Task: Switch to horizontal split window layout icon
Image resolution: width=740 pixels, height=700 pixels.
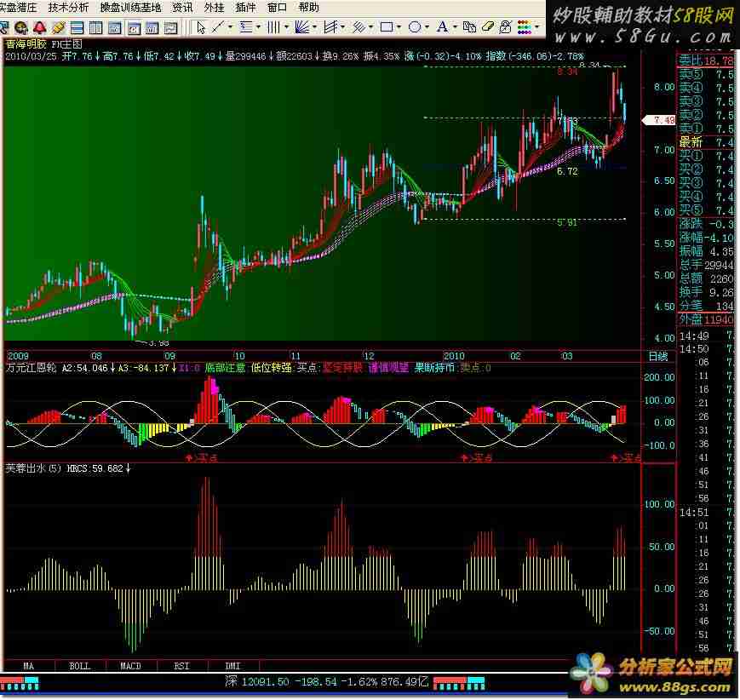Action: pos(77,28)
